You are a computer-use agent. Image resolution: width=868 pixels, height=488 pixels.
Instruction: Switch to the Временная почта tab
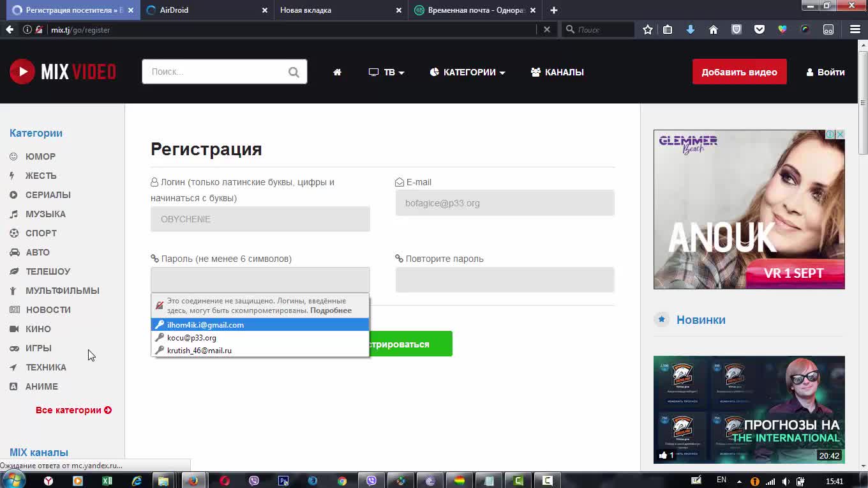pos(475,10)
